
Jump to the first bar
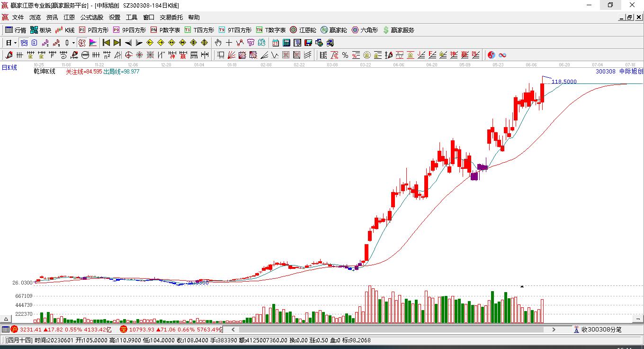(x=106, y=43)
